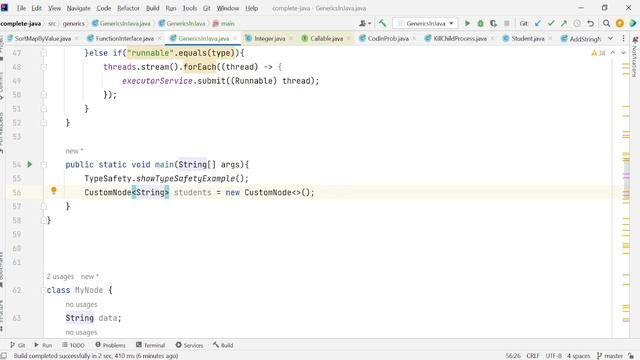Open the JetBrains toolbox icon at toolbar end
The image size is (640, 360).
click(633, 23)
